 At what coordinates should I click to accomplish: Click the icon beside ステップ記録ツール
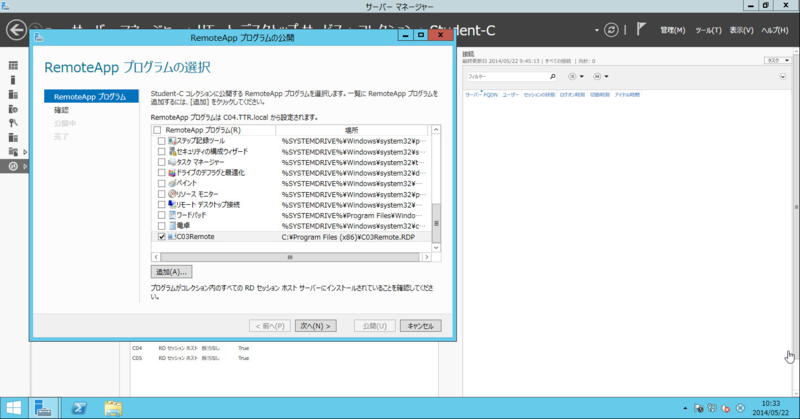click(172, 141)
